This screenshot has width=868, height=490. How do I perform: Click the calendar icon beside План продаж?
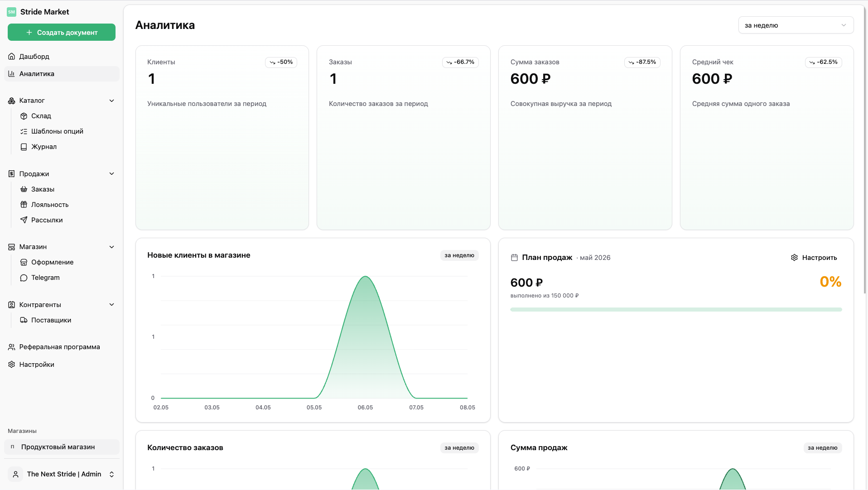(x=514, y=258)
